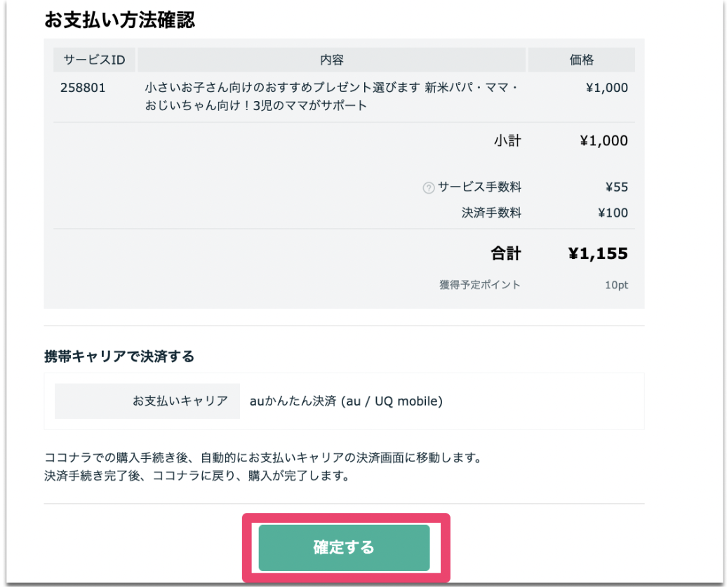727x588 pixels.
Task: Click the ¥100 payment fee value
Action: pyautogui.click(x=613, y=213)
